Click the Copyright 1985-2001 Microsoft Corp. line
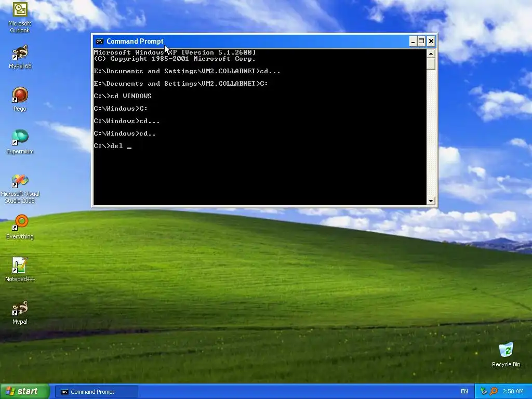 click(175, 59)
